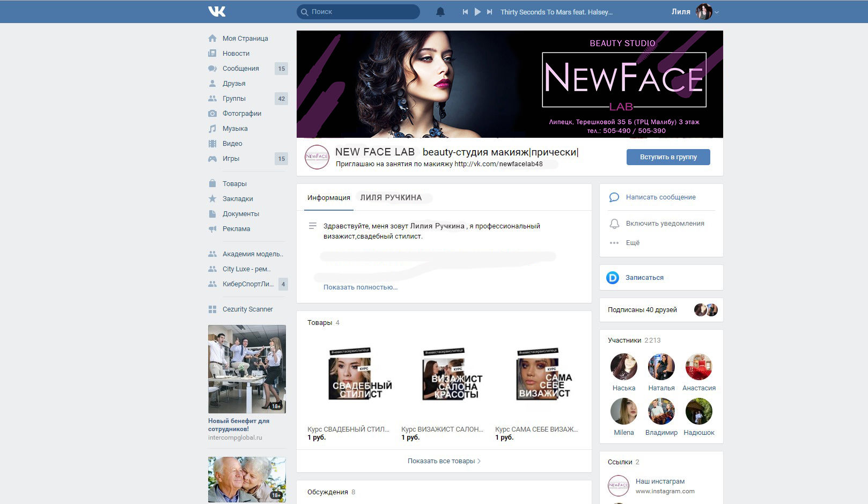The width and height of the screenshot is (868, 504).
Task: Open Фотографии camera icon
Action: click(x=212, y=114)
